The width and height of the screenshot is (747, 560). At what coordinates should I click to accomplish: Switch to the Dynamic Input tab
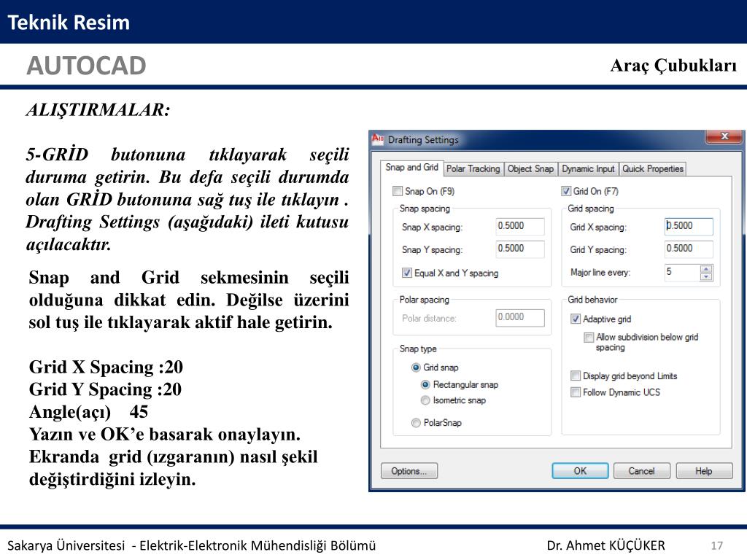(588, 168)
